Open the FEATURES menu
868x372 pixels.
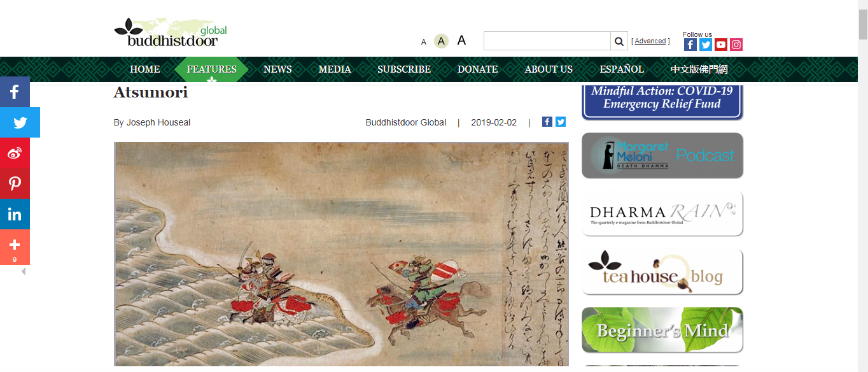click(212, 69)
